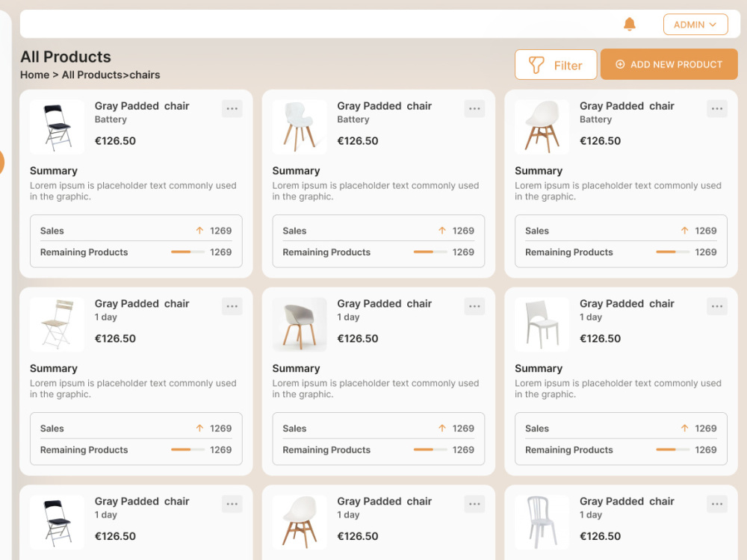Open three-dot menu on black folding chair Battery card
This screenshot has height=560, width=747.
click(x=232, y=108)
